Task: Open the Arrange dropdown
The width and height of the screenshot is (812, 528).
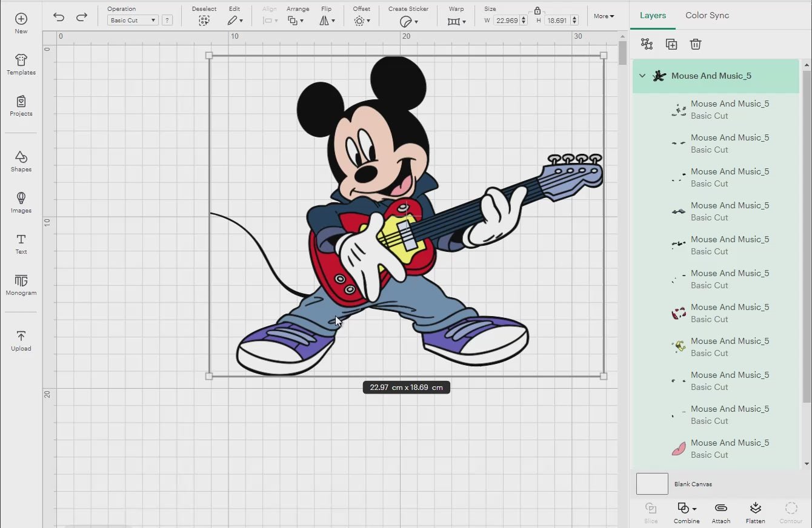Action: click(x=296, y=21)
